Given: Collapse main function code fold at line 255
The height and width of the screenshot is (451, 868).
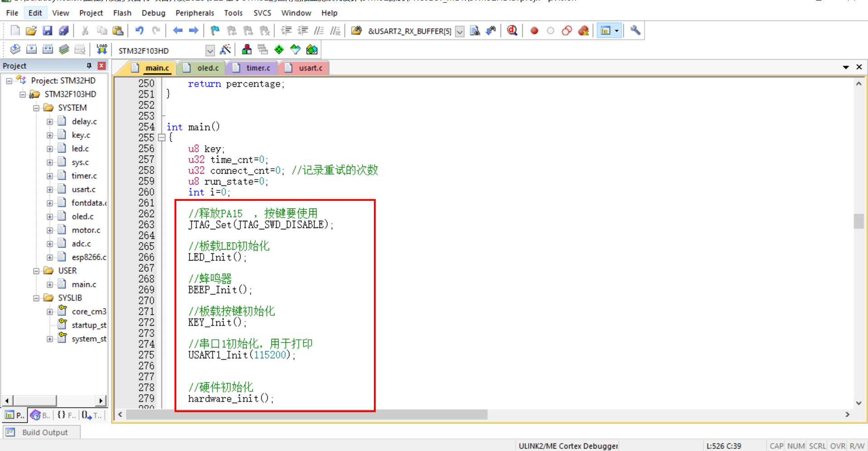Looking at the screenshot, I should 161,138.
